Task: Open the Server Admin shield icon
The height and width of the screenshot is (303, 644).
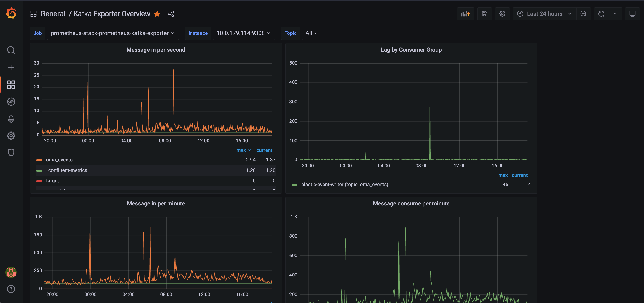Action: pyautogui.click(x=11, y=152)
